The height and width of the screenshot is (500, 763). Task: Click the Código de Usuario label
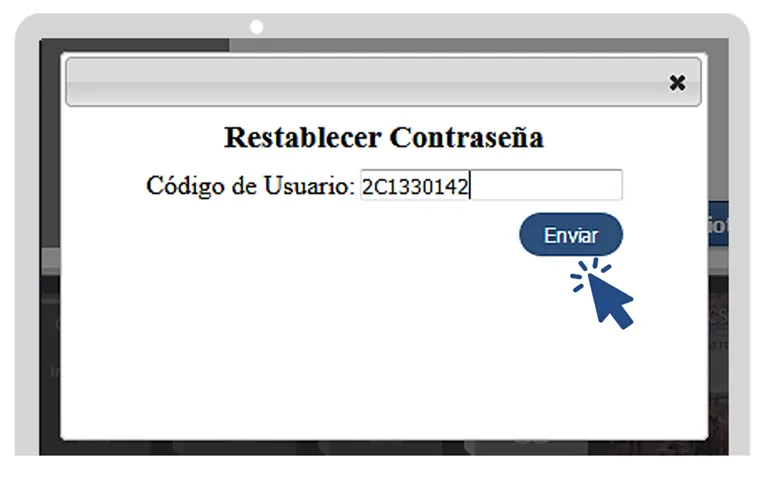[x=250, y=186]
